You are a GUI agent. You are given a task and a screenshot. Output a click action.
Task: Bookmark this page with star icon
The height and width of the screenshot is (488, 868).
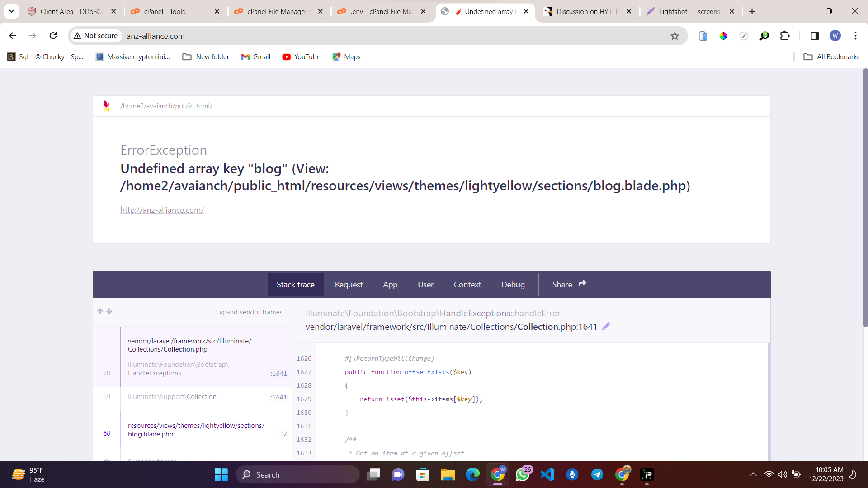pos(675,36)
